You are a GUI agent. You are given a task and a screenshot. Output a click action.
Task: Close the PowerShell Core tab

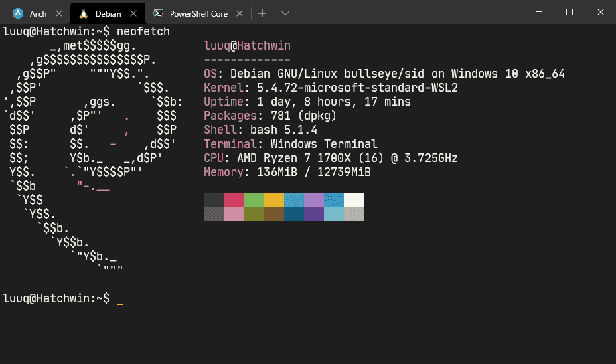(240, 13)
